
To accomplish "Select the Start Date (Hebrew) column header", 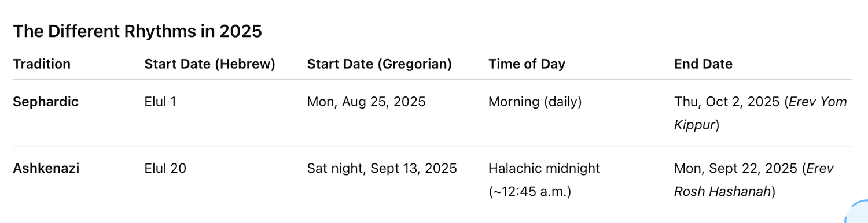I will pos(209,64).
